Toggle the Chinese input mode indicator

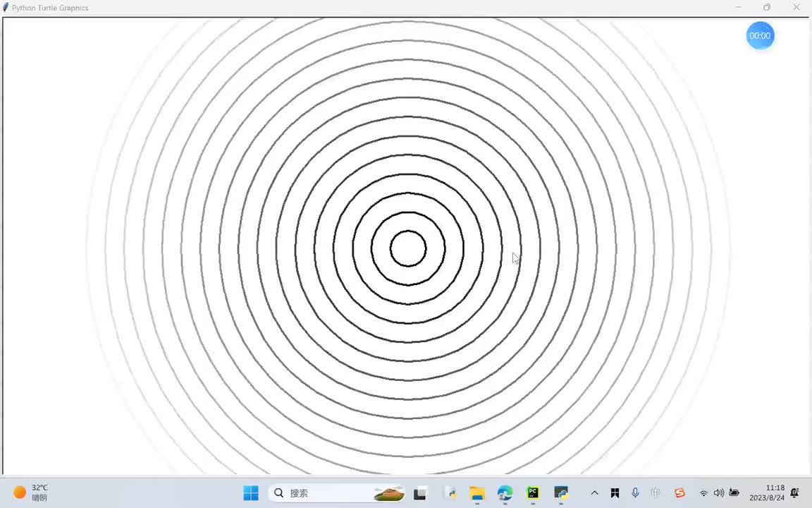(656, 493)
